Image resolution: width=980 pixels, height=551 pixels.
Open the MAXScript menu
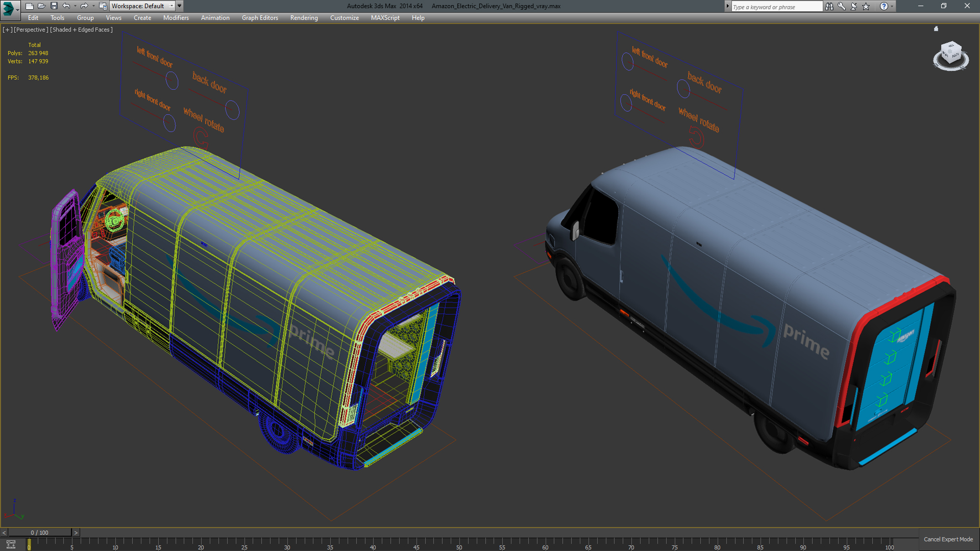[x=385, y=18]
